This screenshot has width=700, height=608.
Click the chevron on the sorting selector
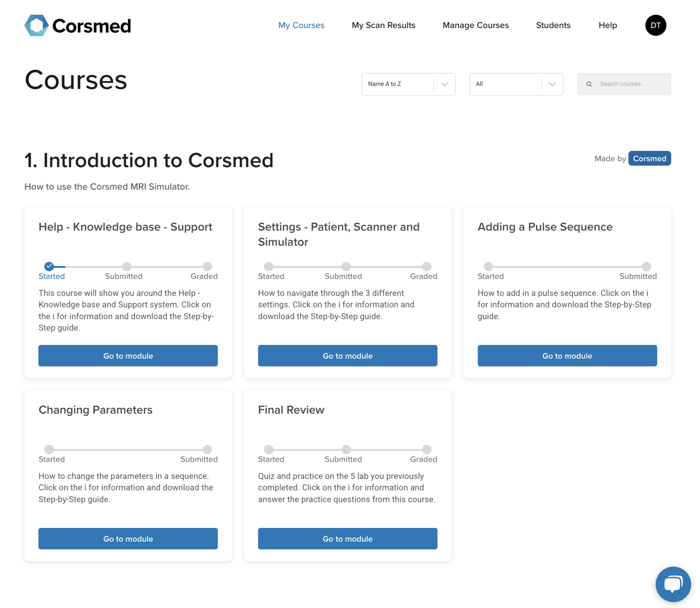pyautogui.click(x=444, y=84)
